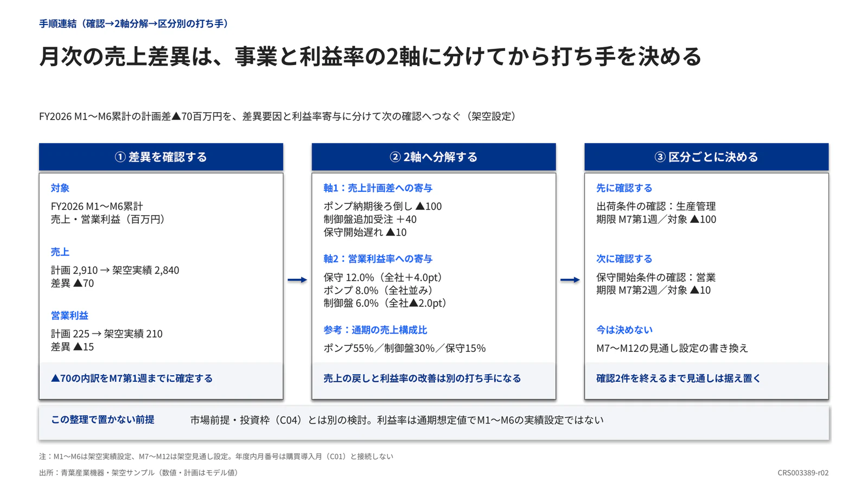Click the label この整理で置かない前提

[103, 420]
